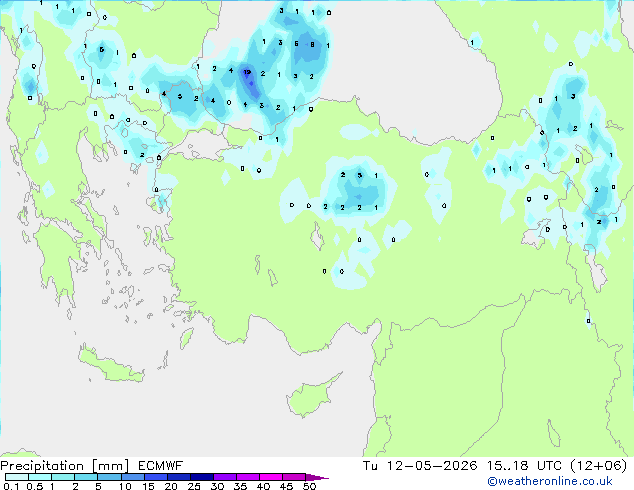Select the legend swatch between 15 and 20
This screenshot has width=634, height=490.
coord(156,477)
